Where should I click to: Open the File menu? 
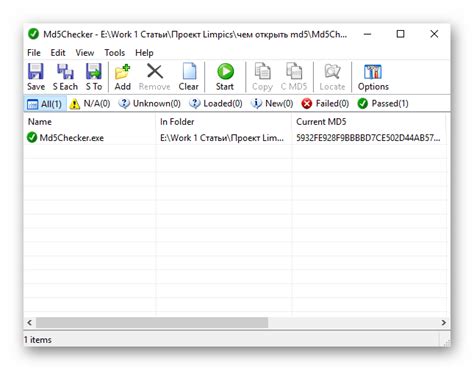point(34,53)
